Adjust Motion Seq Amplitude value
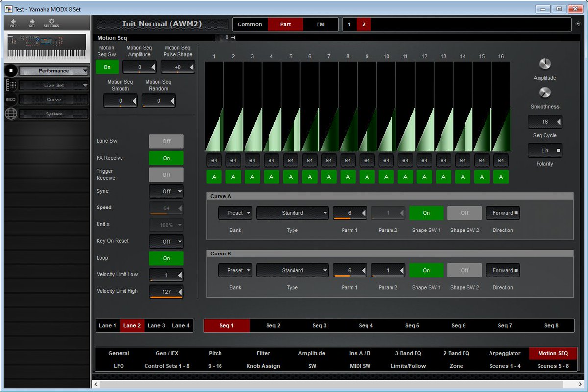Screen dimensions: 588x392 click(139, 67)
